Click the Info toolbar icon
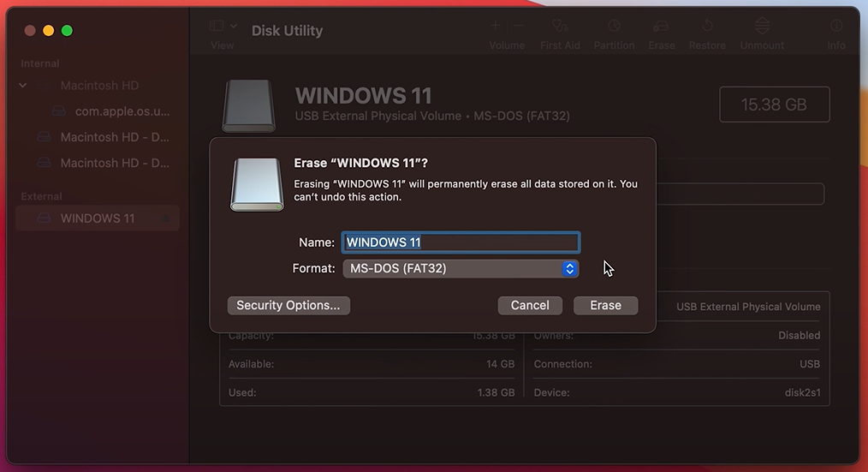 click(x=835, y=26)
